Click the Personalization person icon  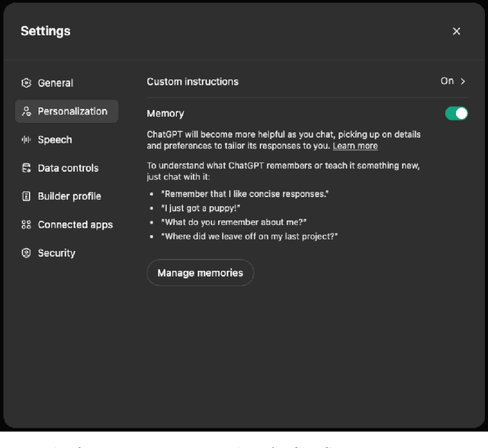[x=27, y=111]
